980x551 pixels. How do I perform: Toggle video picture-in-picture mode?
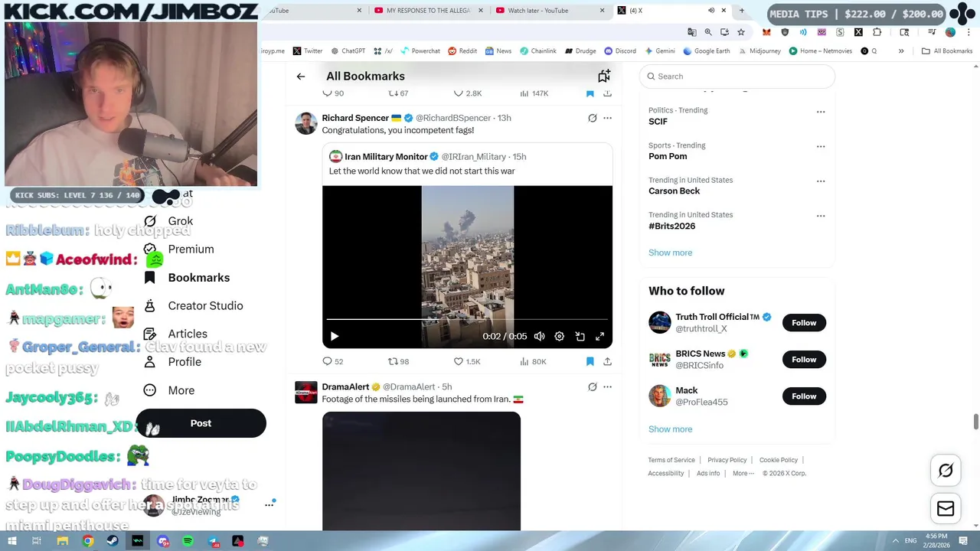[x=580, y=336]
